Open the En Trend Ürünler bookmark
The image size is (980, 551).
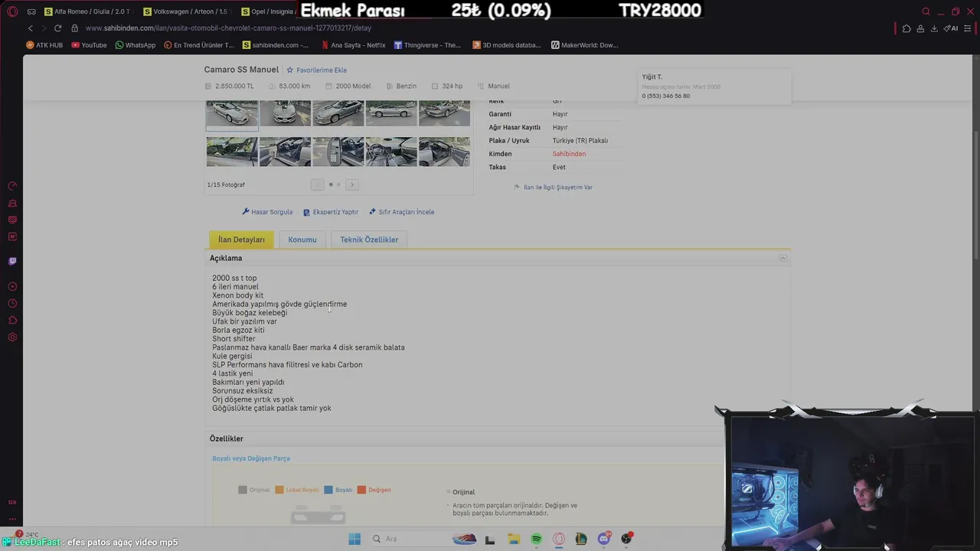coord(199,45)
